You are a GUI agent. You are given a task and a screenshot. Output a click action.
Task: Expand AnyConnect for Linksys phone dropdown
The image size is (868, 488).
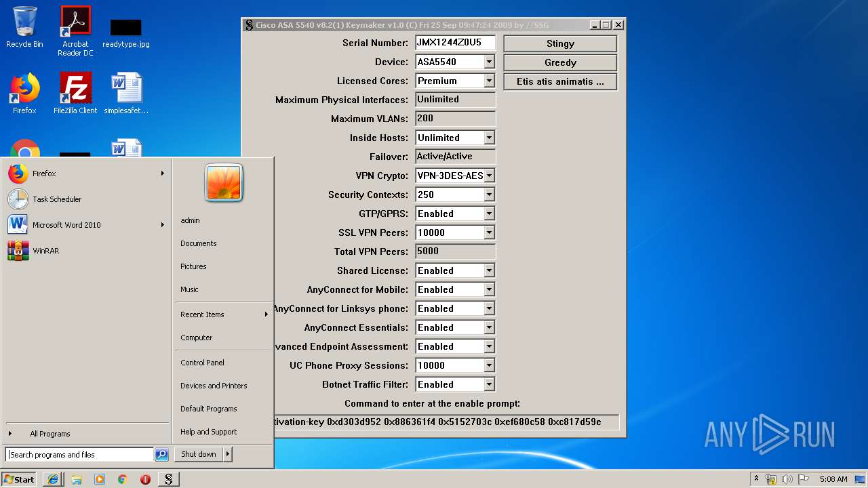click(x=489, y=308)
